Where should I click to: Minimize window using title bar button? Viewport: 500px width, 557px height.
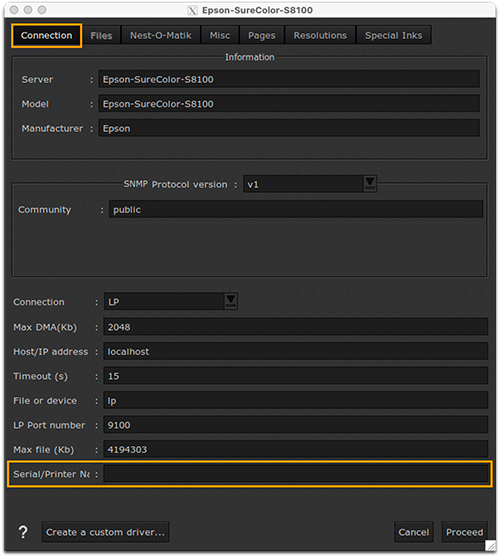(x=28, y=10)
